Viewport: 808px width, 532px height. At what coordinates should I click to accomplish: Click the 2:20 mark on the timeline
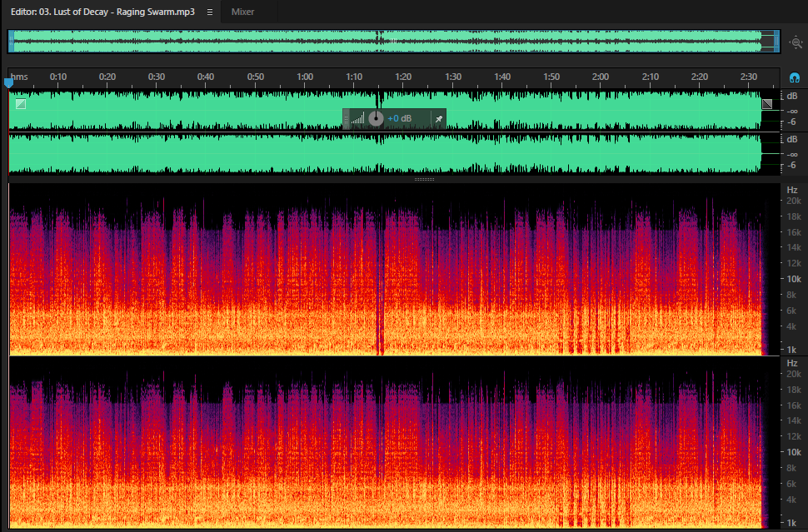[x=699, y=77]
